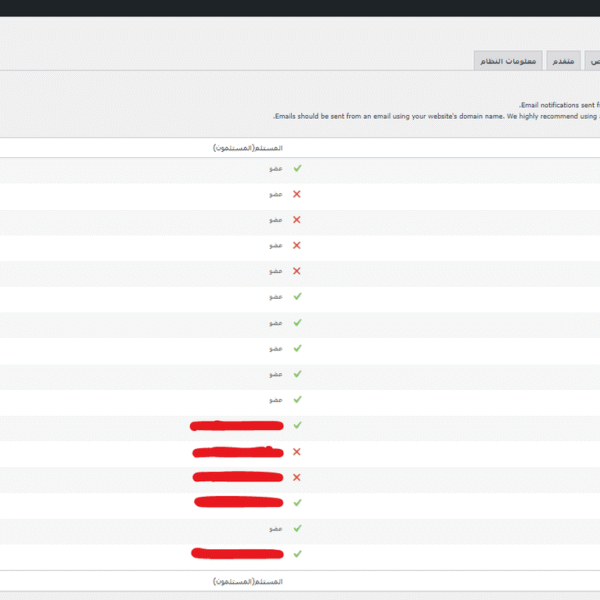This screenshot has width=600, height=600.
Task: Click the green check in the seventh table row
Action: pos(297,323)
